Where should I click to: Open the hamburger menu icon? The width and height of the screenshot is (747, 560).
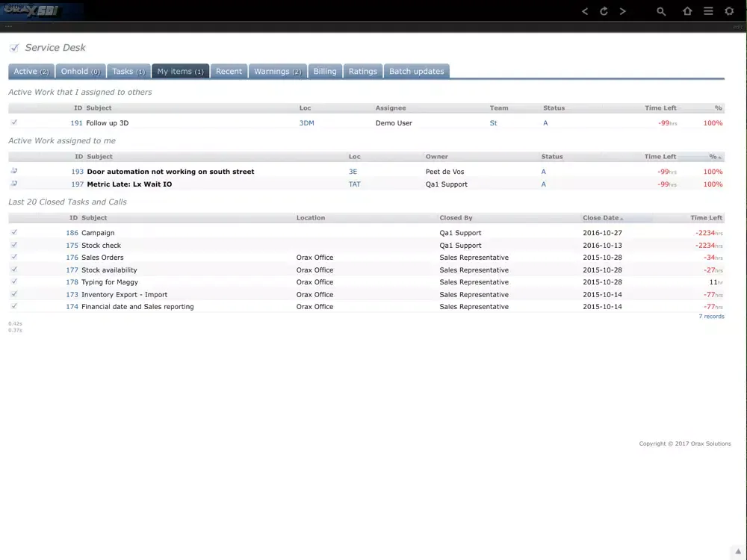pos(708,11)
